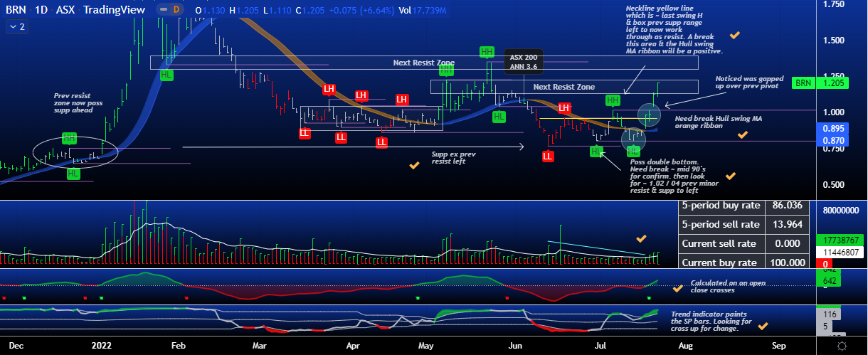Screen dimensions: 868x355
Task: Open chart settings gear icon
Action: 842,346
